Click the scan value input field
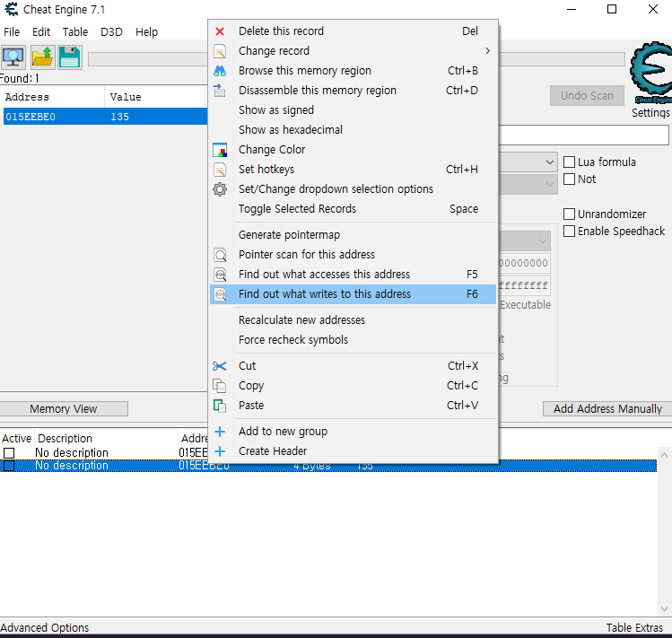 click(x=583, y=135)
